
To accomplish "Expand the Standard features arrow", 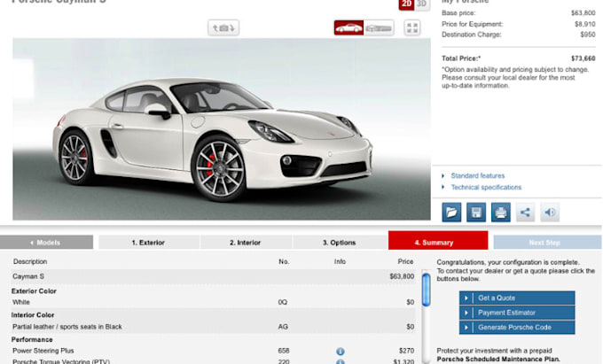I will (443, 176).
